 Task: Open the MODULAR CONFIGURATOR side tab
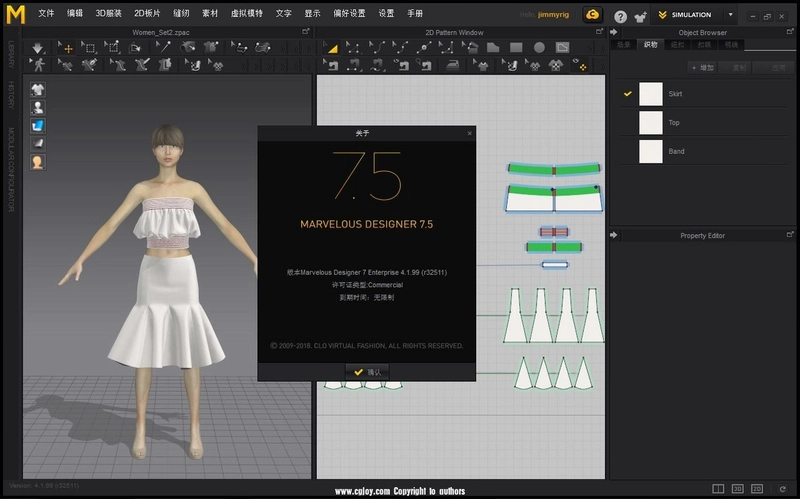tap(11, 169)
